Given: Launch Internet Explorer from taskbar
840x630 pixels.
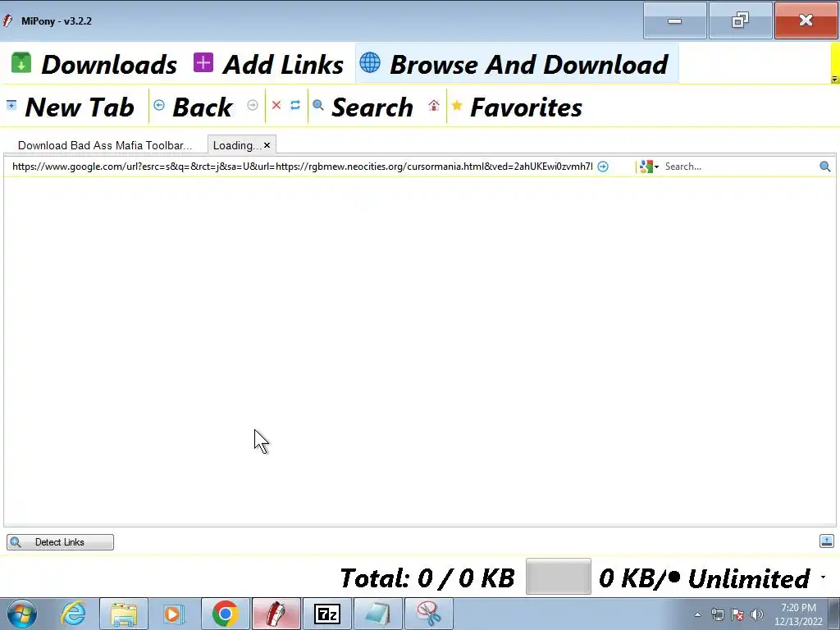Looking at the screenshot, I should pyautogui.click(x=73, y=614).
